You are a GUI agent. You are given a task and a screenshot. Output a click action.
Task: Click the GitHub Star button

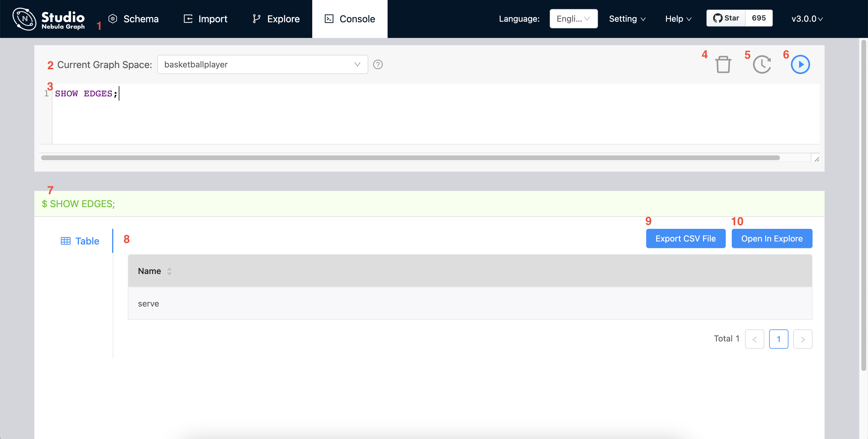click(726, 18)
